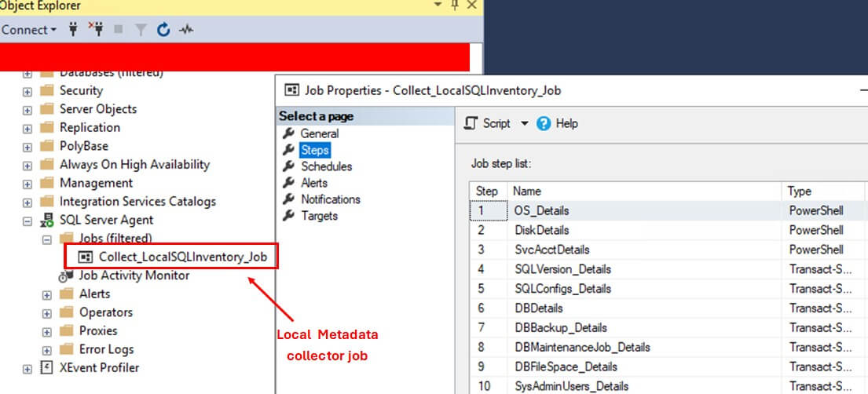Image resolution: width=868 pixels, height=394 pixels.
Task: Open the Connect dropdown in Object Explorer
Action: pyautogui.click(x=29, y=30)
